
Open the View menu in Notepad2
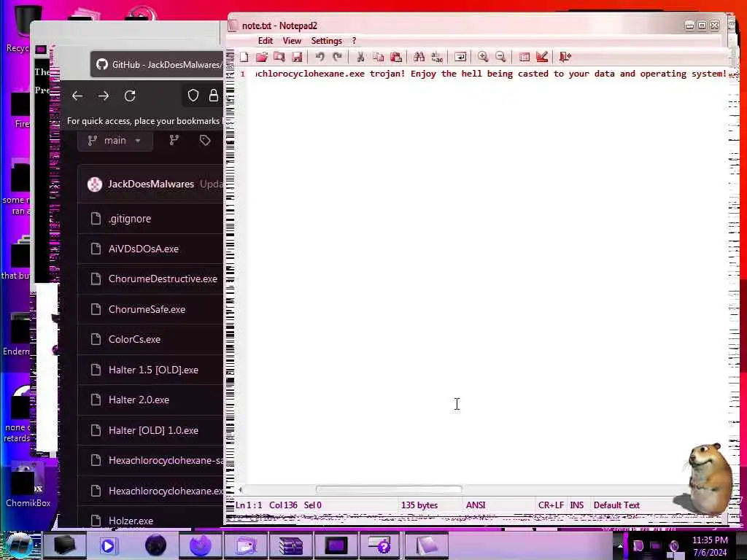pos(292,41)
